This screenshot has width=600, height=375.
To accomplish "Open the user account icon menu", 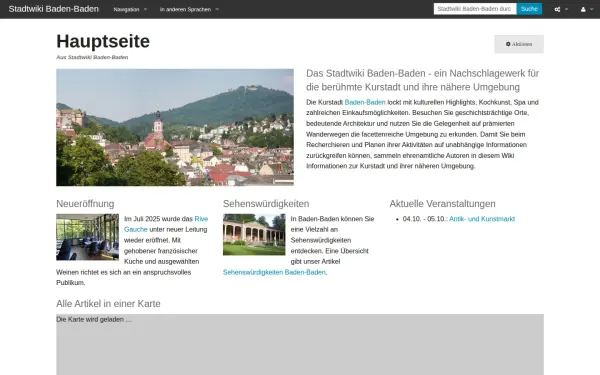I will tap(587, 9).
